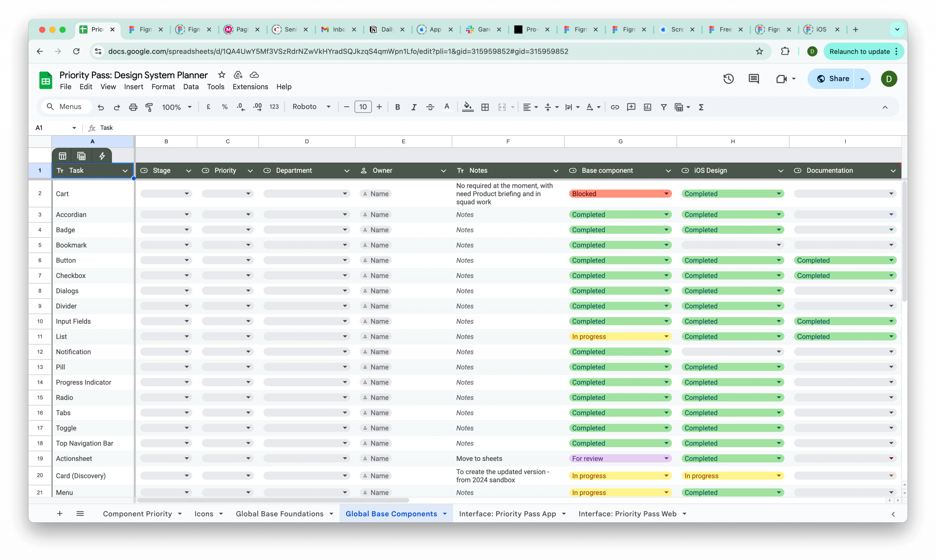Open the Extensions menu

coord(250,87)
